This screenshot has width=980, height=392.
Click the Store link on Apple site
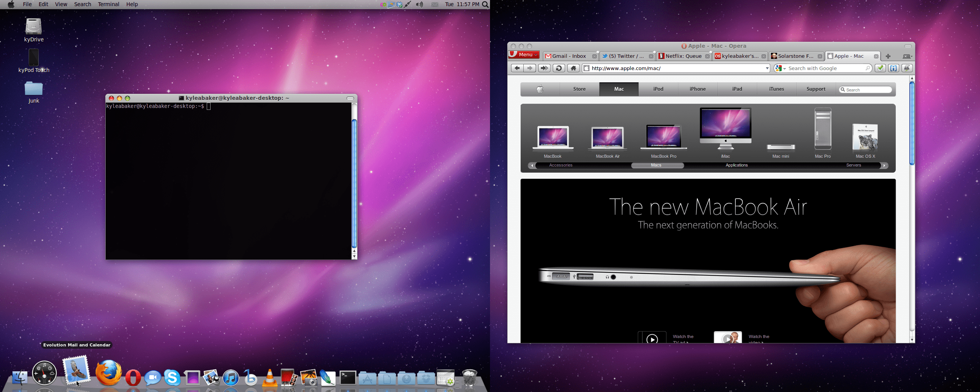[579, 89]
